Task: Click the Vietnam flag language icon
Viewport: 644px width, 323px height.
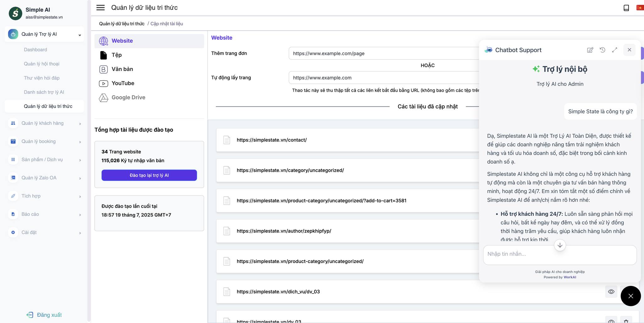Action: tap(640, 8)
